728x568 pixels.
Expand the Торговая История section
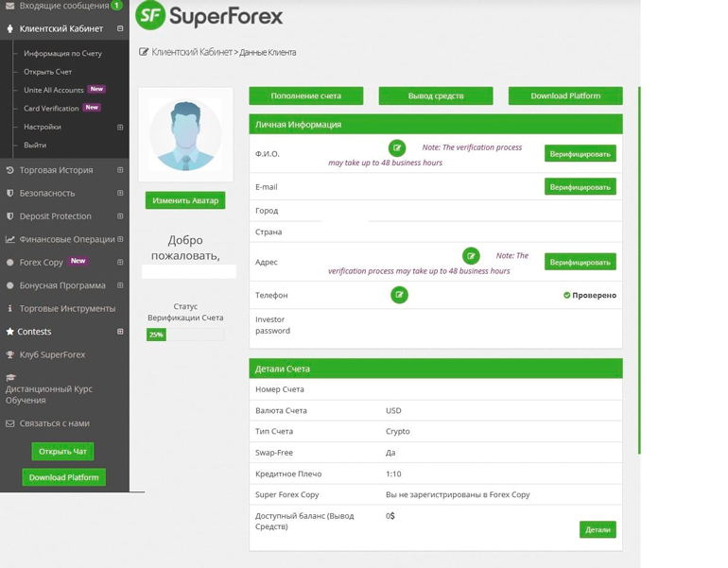click(120, 170)
